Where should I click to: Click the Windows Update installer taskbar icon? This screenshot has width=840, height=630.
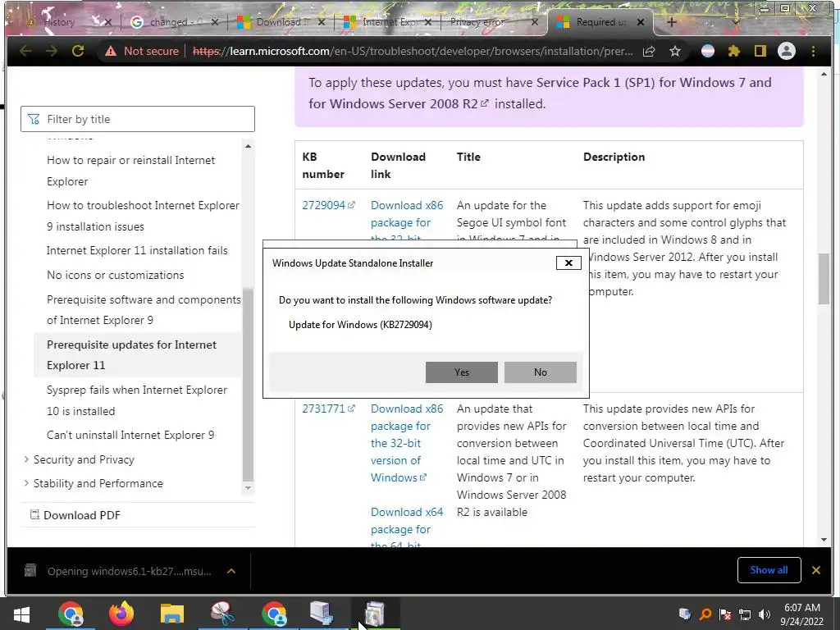(x=375, y=614)
